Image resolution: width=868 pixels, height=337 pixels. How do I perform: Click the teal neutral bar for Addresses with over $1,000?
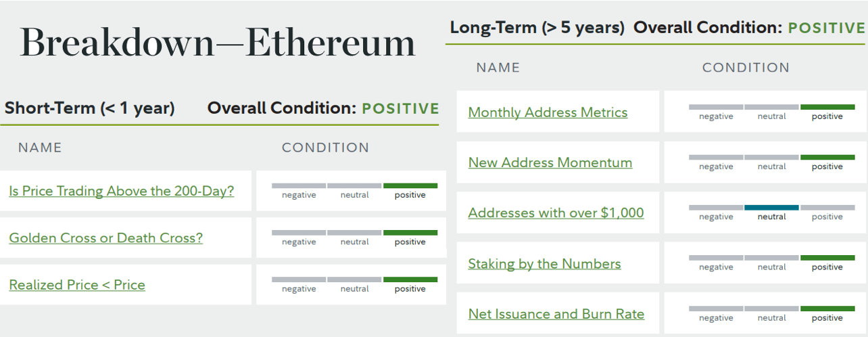pos(771,208)
